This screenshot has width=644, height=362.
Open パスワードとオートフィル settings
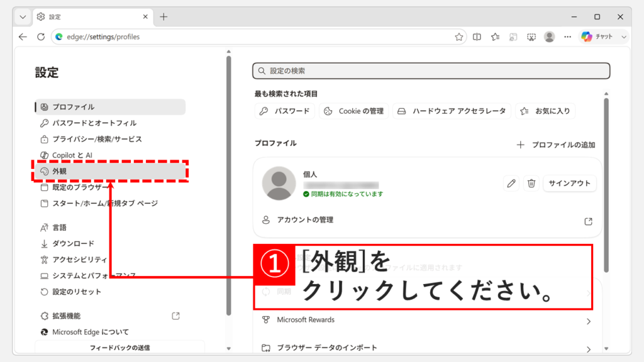[110, 123]
